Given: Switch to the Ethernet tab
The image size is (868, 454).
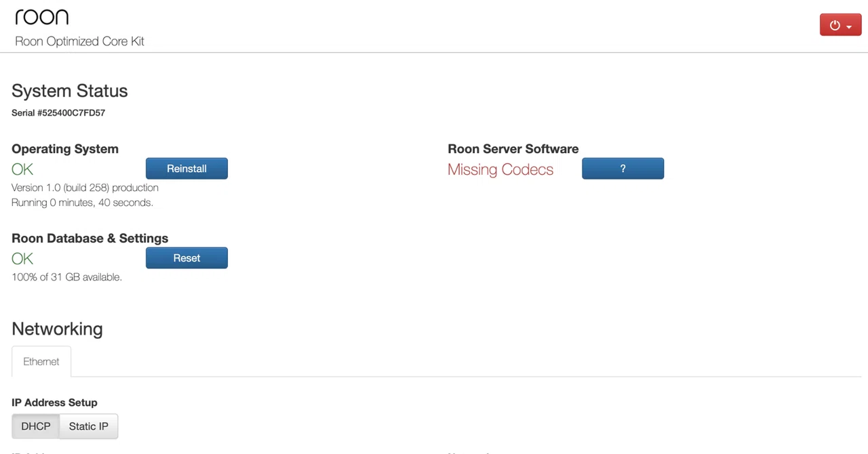Looking at the screenshot, I should click(x=41, y=362).
